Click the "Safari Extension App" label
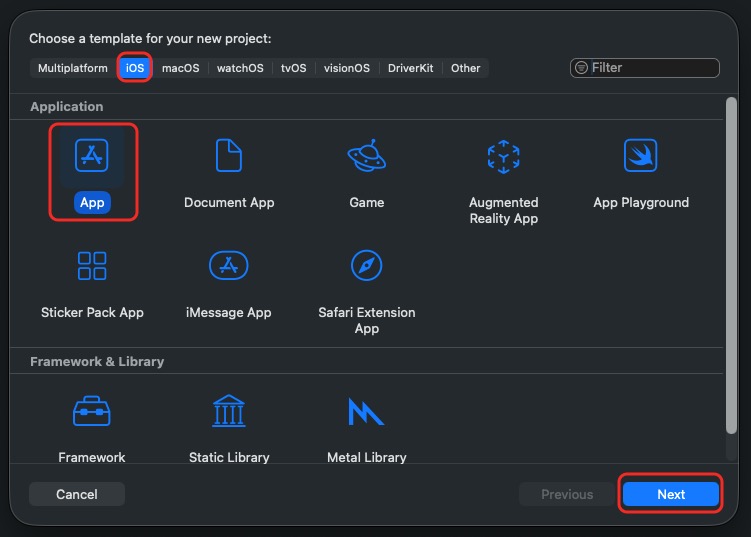Screen dimensions: 751x537 pyautogui.click(x=366, y=320)
